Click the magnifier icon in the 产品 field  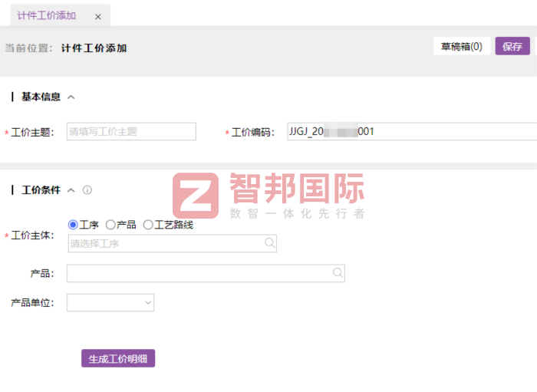click(338, 272)
